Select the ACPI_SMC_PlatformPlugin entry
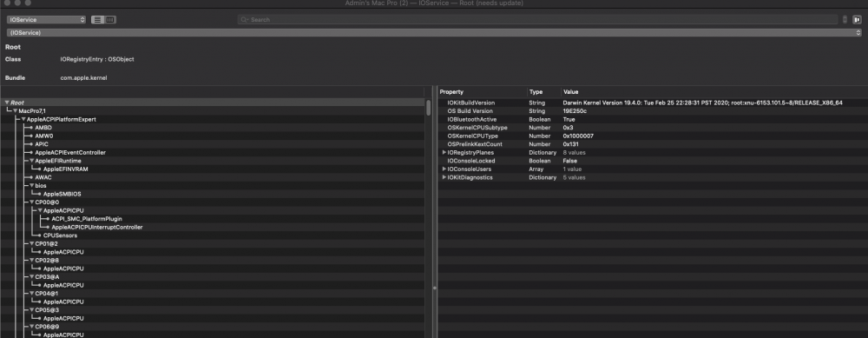Screen dimensions: 868x338 pyautogui.click(x=87, y=219)
